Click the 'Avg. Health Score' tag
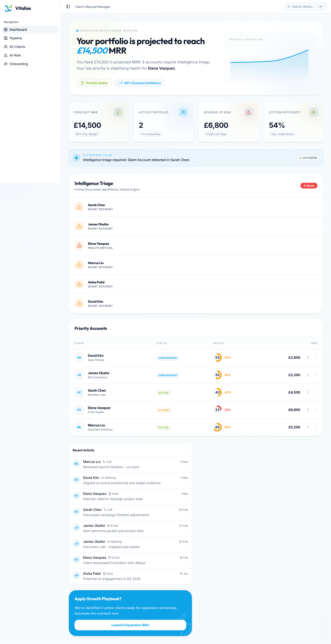Image resolution: width=331 pixels, height=644 pixels. 282,134
